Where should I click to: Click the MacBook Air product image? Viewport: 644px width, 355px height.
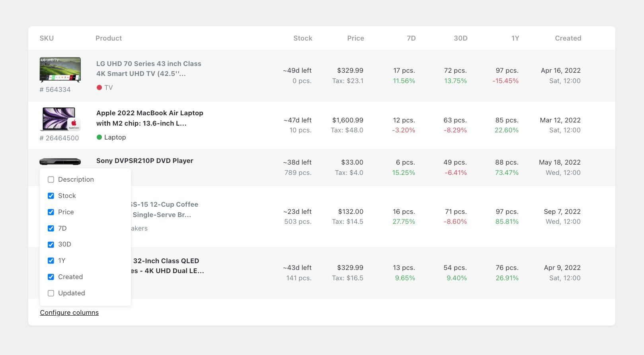click(x=60, y=119)
